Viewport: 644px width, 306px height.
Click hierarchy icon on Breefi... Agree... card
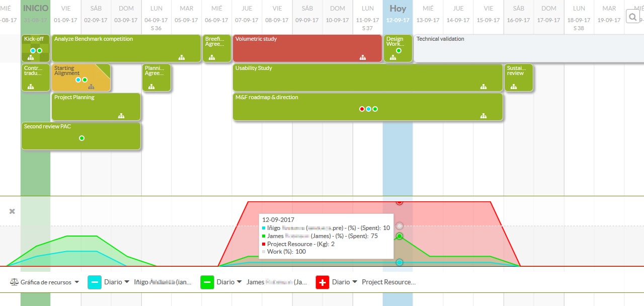(212, 57)
